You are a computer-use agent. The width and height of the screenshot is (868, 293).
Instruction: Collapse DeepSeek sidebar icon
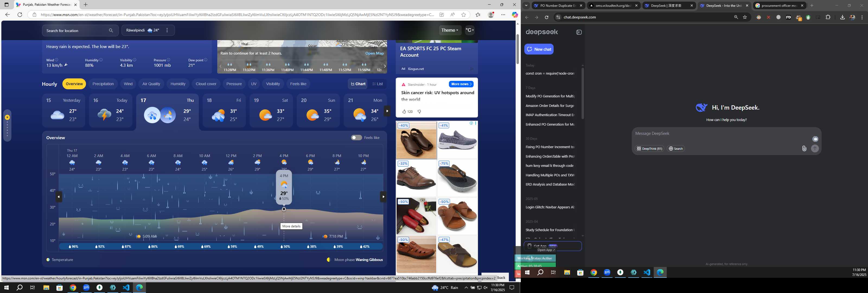click(x=579, y=32)
